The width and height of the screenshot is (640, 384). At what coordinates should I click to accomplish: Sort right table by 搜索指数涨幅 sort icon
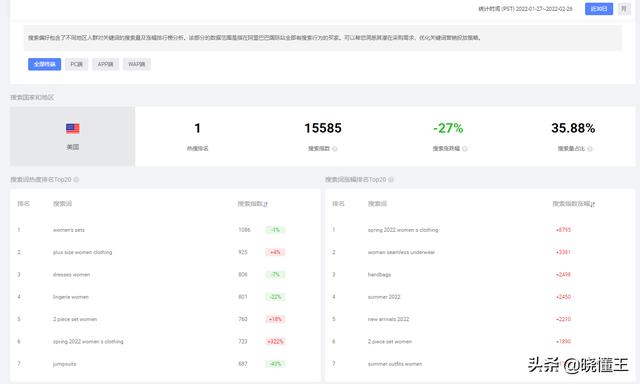point(593,204)
